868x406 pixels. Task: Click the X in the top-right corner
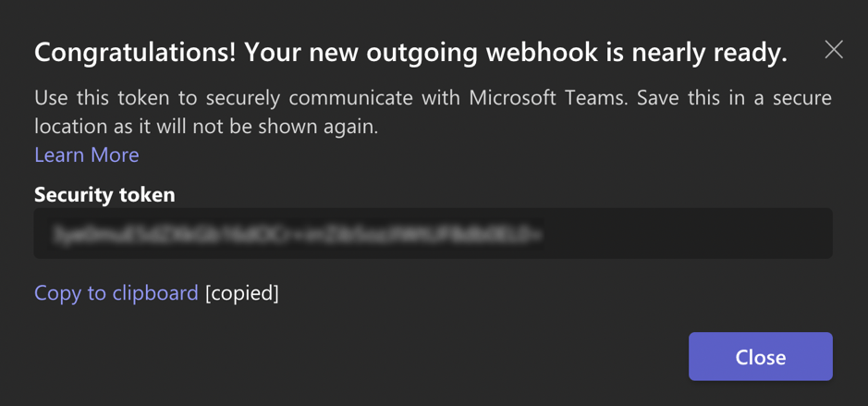click(834, 50)
